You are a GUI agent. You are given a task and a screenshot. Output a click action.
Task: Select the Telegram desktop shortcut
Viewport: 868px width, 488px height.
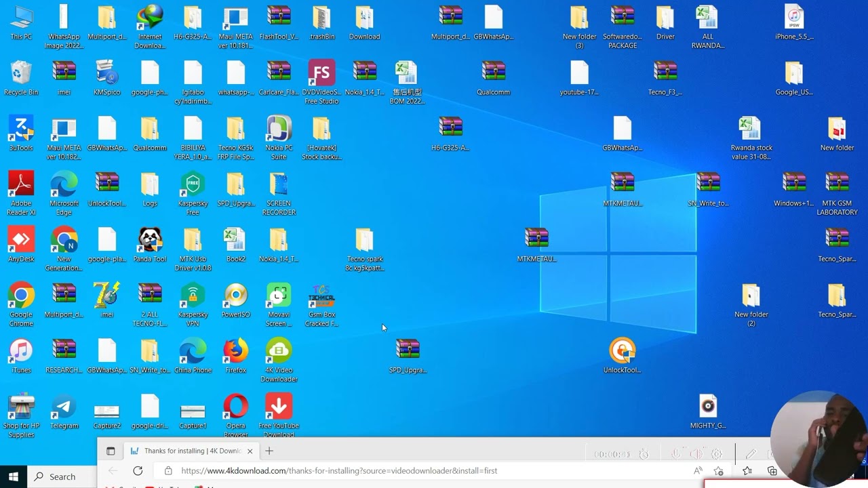(64, 411)
